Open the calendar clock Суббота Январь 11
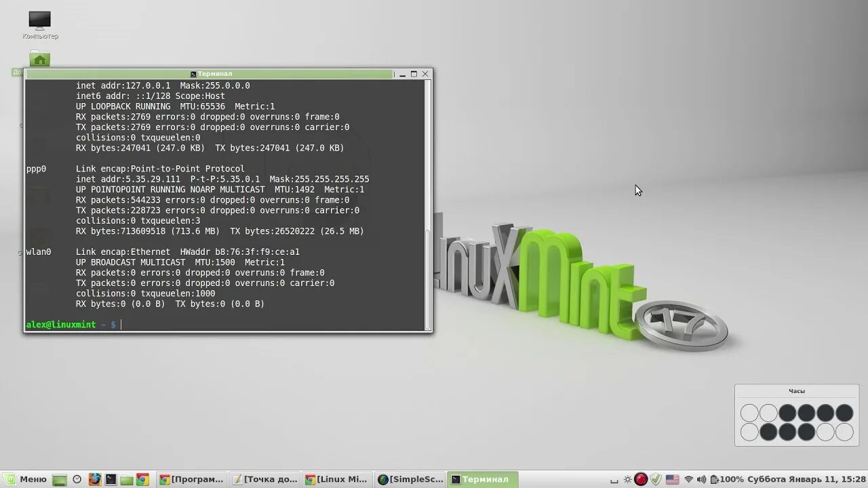Viewport: 868px width, 488px height. pos(806,480)
